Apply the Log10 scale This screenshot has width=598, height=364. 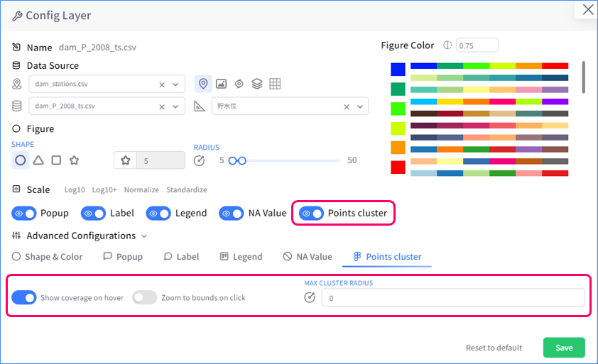tap(75, 189)
